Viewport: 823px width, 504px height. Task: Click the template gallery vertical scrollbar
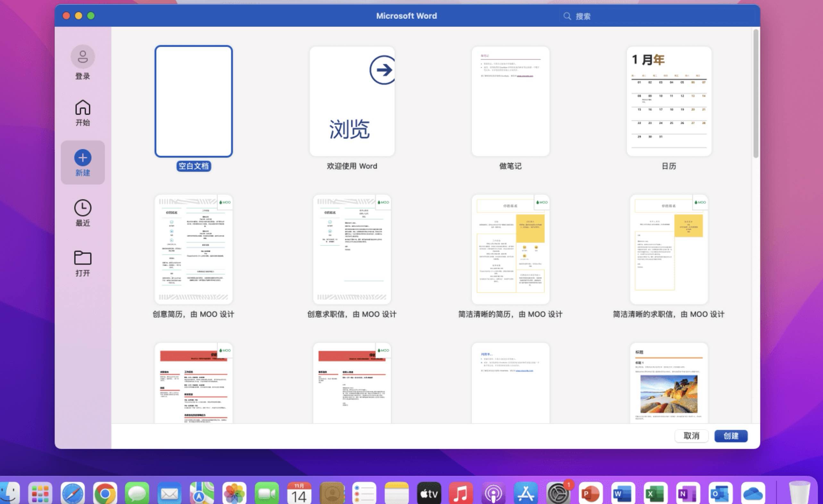tap(756, 93)
